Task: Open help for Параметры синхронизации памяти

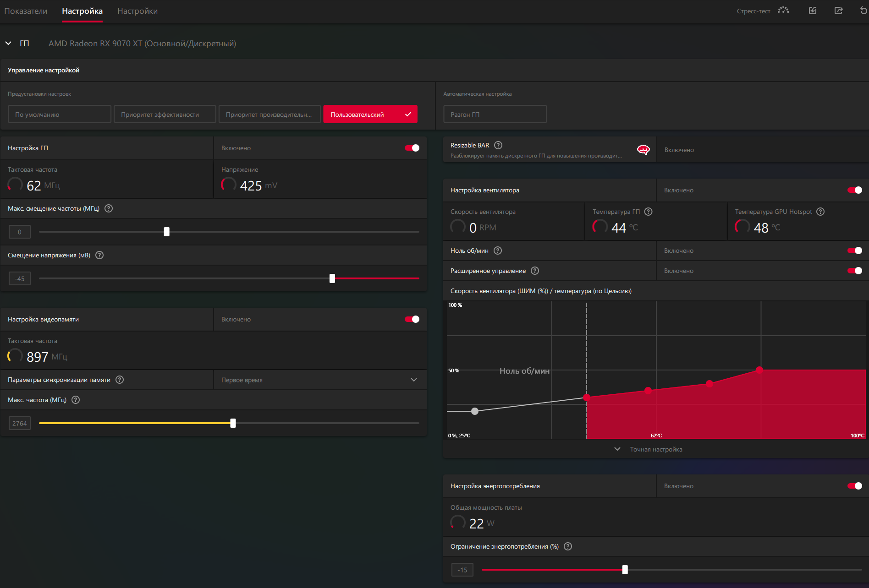Action: 120,380
